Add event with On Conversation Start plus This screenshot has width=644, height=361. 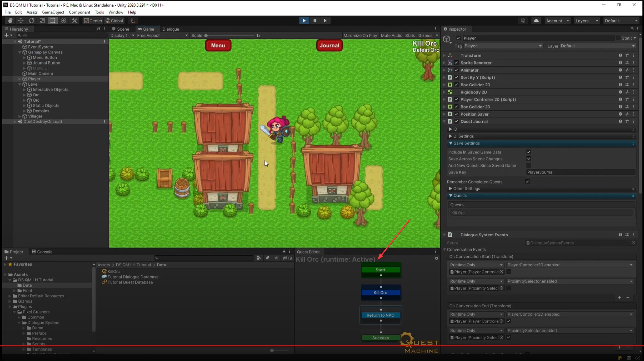click(x=619, y=298)
